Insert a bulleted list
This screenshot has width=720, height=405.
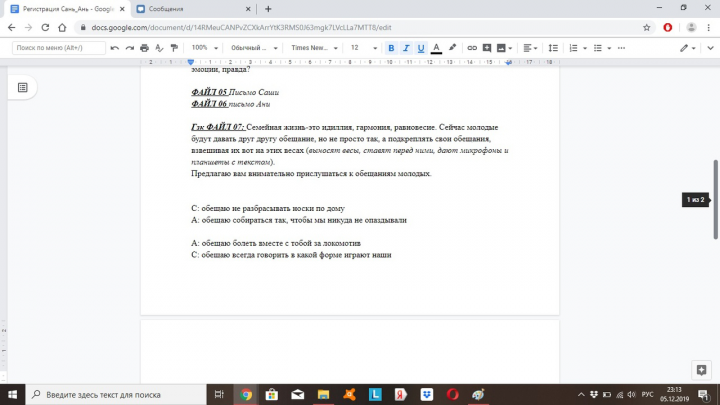[598, 48]
